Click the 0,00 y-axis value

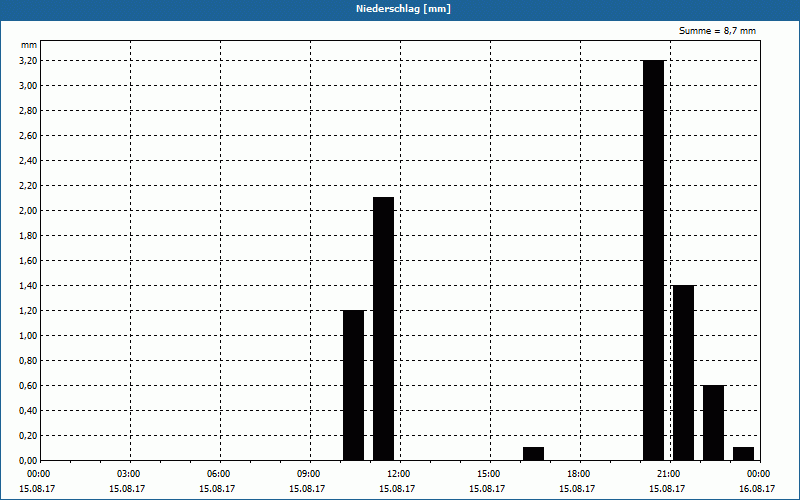28,461
